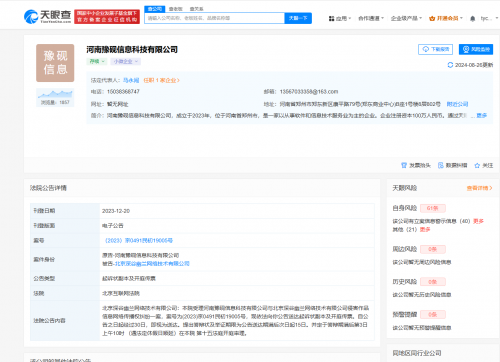Click the 下载报告 button
This screenshot has height=362, width=500.
point(435,49)
